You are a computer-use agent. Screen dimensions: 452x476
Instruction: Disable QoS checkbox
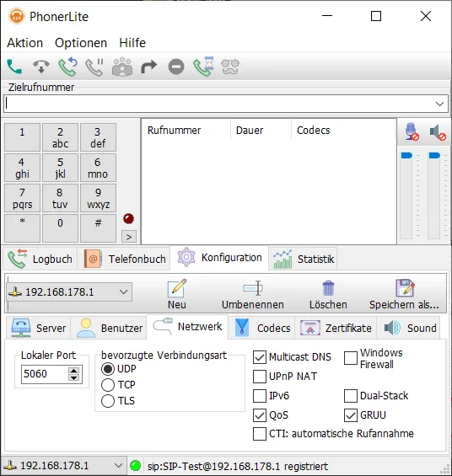[260, 415]
